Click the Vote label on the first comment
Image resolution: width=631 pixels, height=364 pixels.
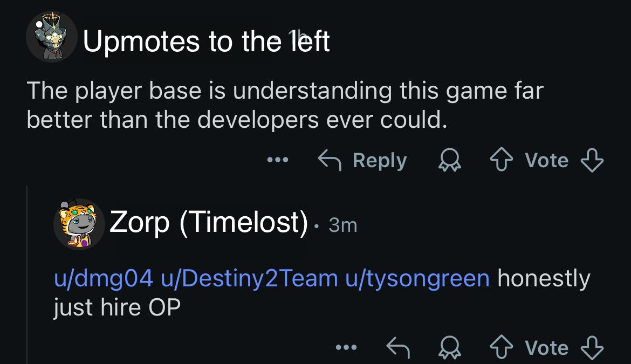pyautogui.click(x=546, y=161)
